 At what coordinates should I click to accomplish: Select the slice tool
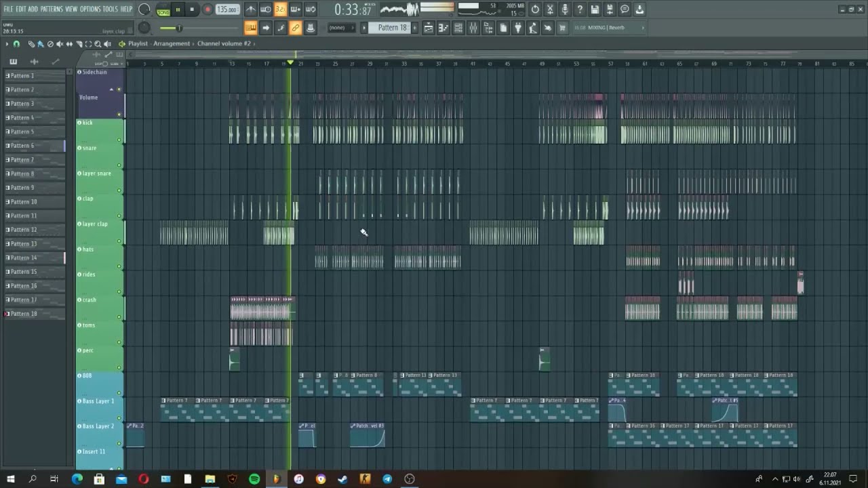[x=79, y=44]
